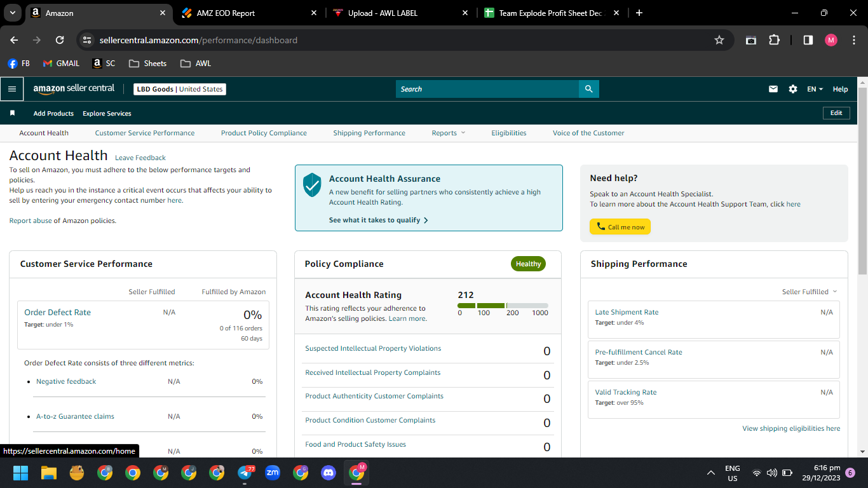Open See what it takes to qualify

coord(379,220)
